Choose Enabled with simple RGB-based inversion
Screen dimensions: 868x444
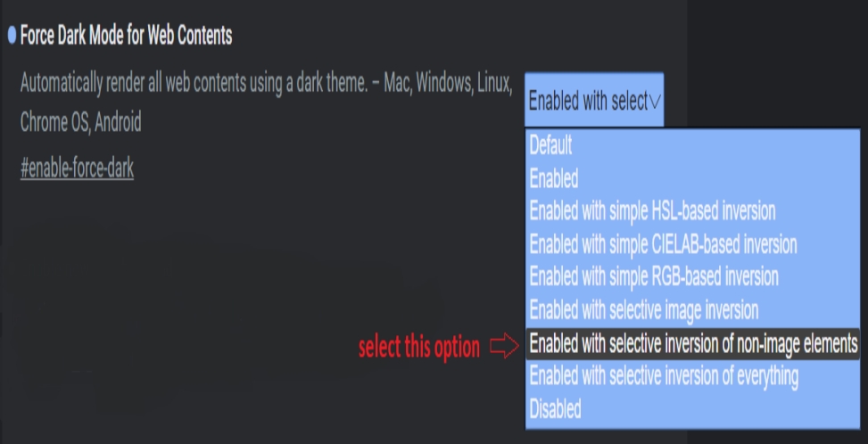(x=654, y=276)
